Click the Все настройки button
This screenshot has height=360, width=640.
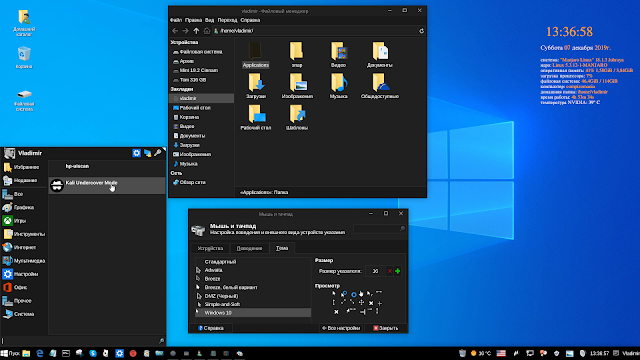341,328
